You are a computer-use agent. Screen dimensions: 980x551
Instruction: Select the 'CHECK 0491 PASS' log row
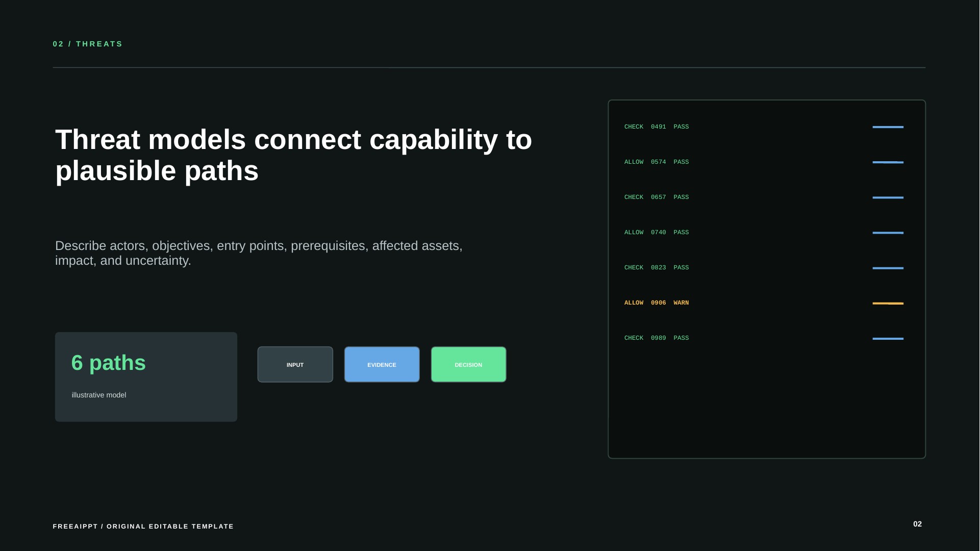coord(657,127)
